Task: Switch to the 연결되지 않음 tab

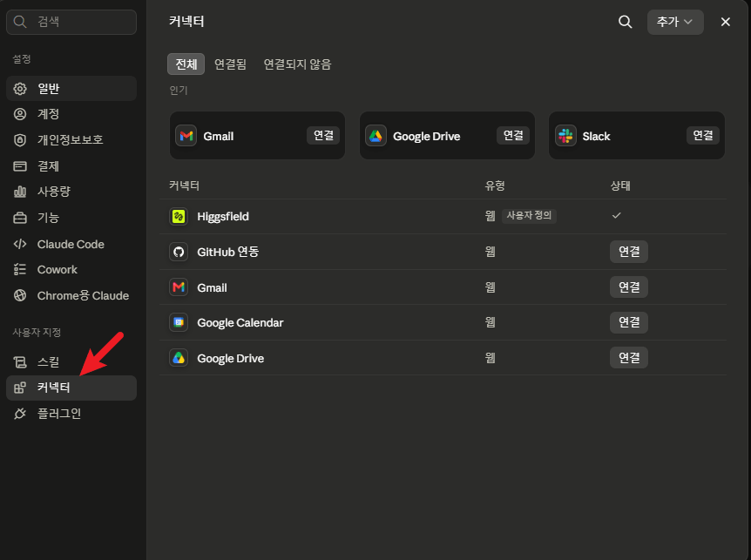Action: click(297, 64)
